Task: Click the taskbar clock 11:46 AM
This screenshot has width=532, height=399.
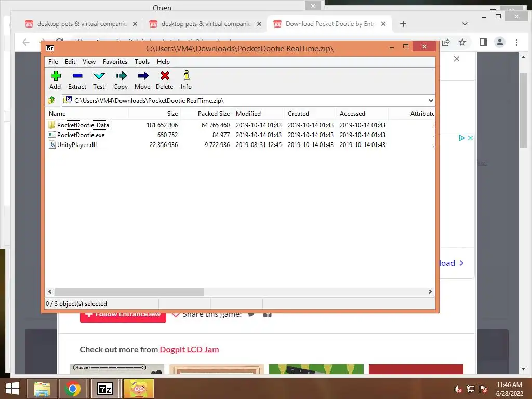Action: (509, 385)
